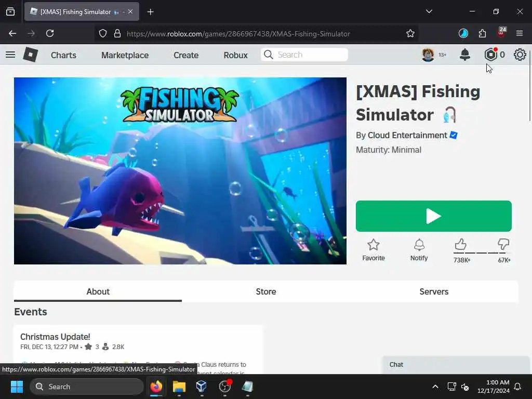The image size is (532, 399).
Task: Open Marketplace in the Roblox navigation
Action: (125, 55)
